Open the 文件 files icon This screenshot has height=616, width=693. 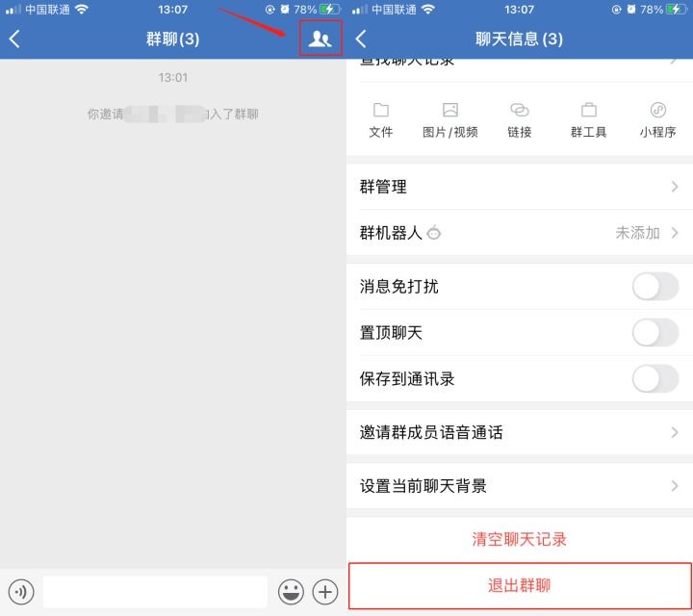tap(380, 110)
